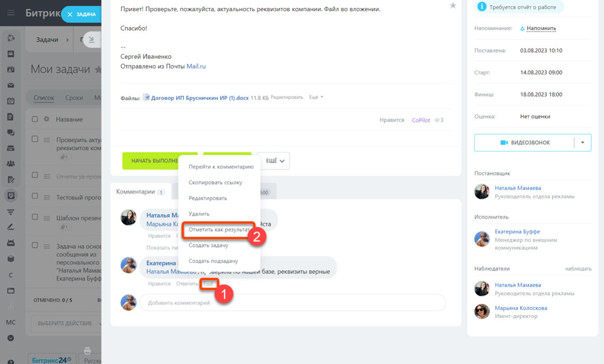
Task: Switch to the Комментарии tab
Action: click(x=141, y=192)
